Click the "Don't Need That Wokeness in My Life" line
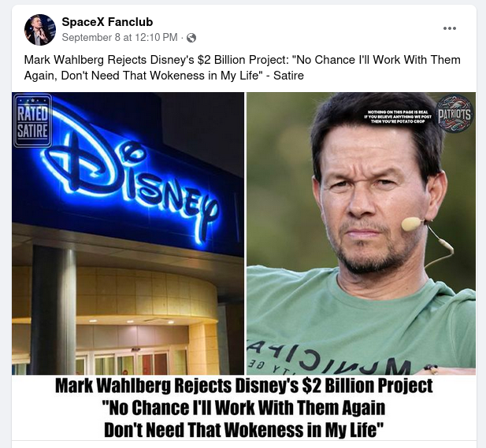The image size is (486, 448). point(243,430)
